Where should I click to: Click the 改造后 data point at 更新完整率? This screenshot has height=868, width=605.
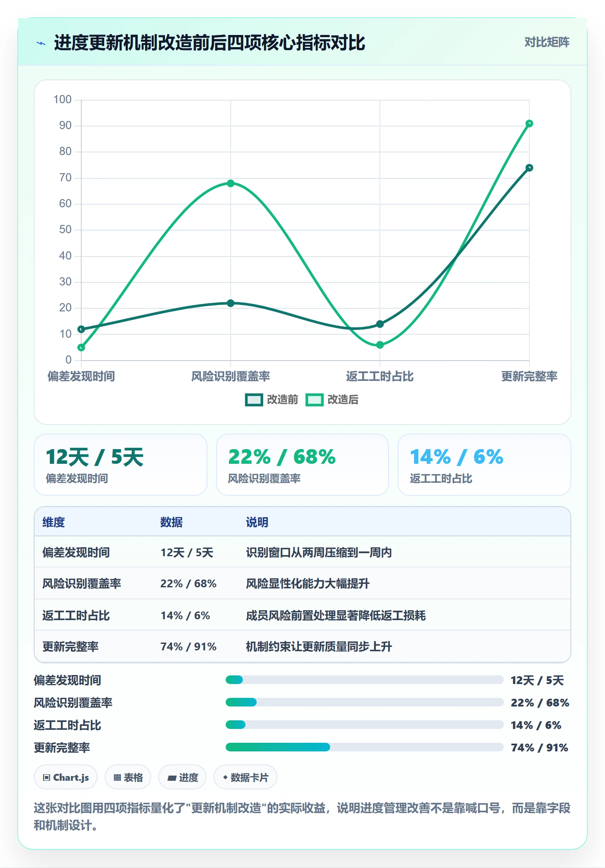coord(529,124)
